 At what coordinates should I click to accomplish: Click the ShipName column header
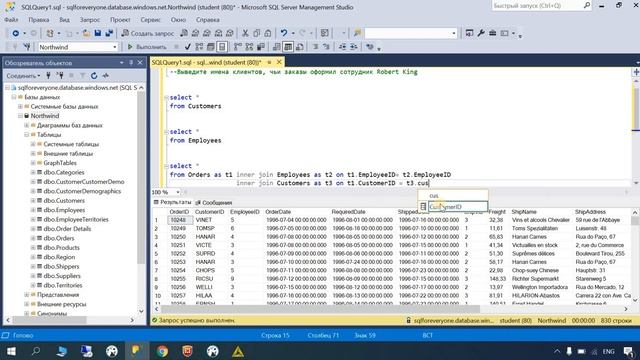pos(524,212)
